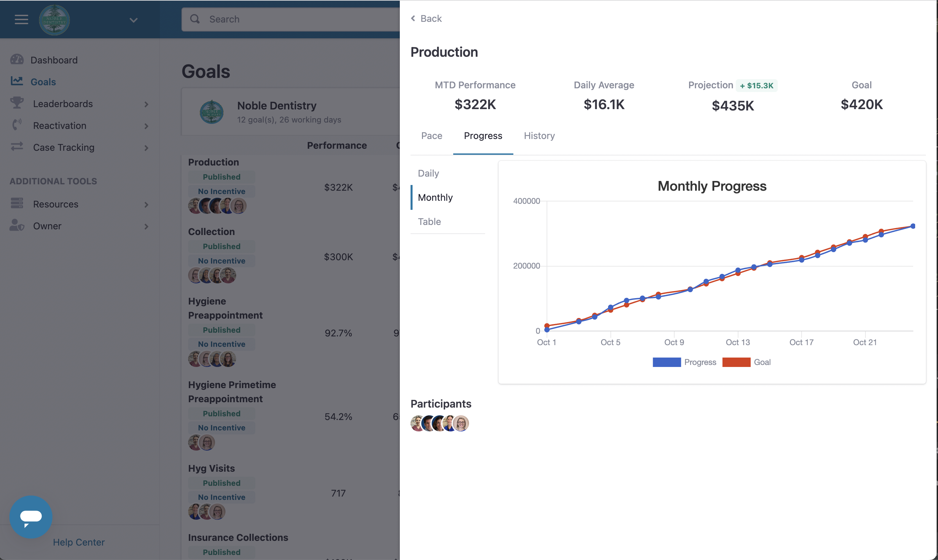Open the Hygiene Preappointment goal
Viewport: 938px width, 560px height.
(x=225, y=308)
